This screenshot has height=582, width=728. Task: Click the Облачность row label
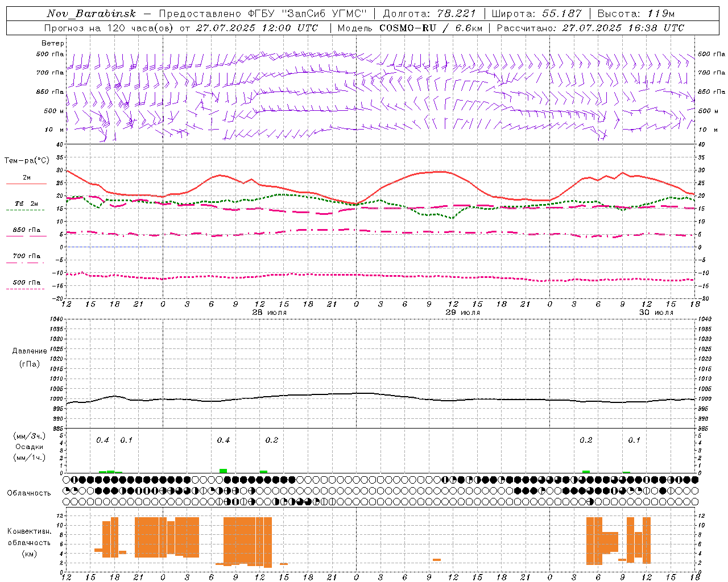pyautogui.click(x=29, y=493)
